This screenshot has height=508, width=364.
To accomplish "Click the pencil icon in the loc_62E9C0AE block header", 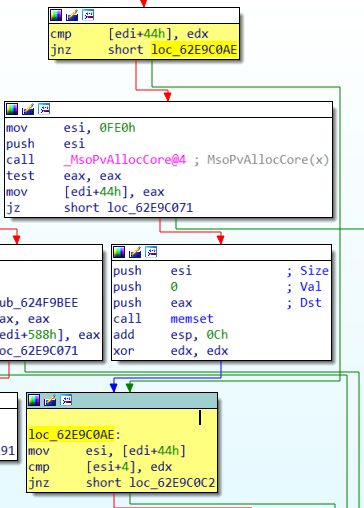I will [x=50, y=400].
